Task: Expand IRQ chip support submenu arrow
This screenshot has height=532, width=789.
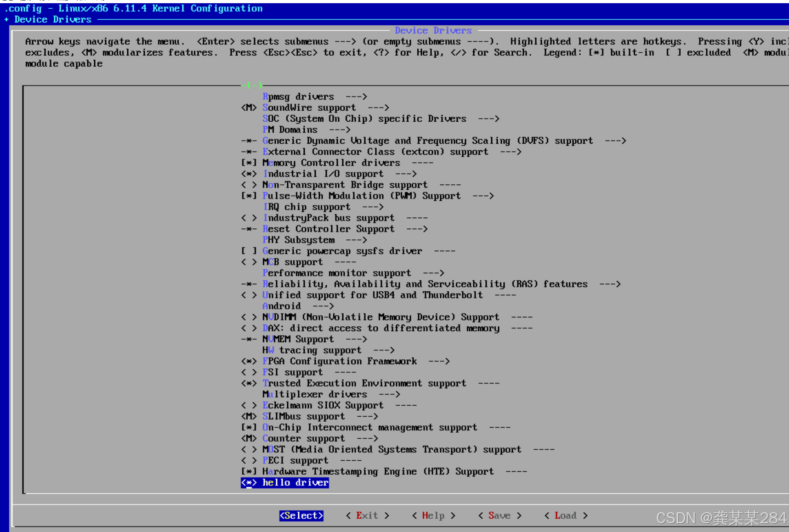Action: tap(373, 207)
